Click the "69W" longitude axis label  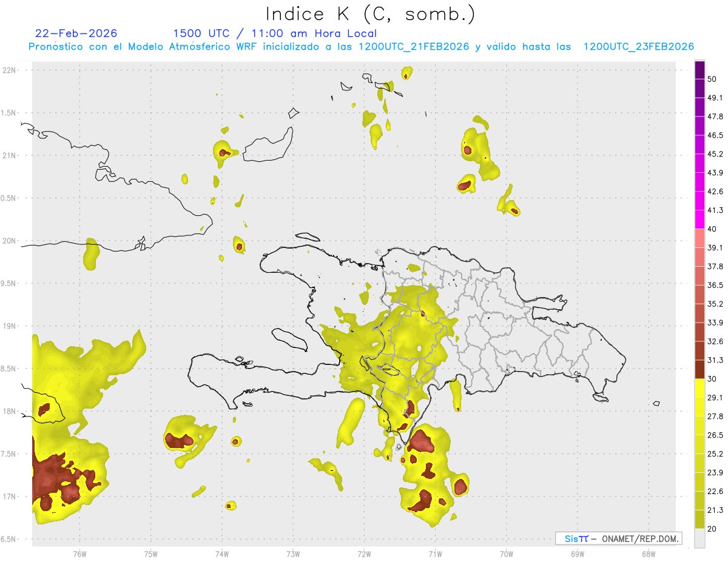[x=578, y=554]
